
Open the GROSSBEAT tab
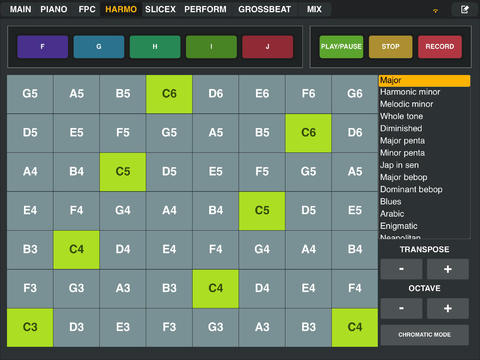(265, 9)
